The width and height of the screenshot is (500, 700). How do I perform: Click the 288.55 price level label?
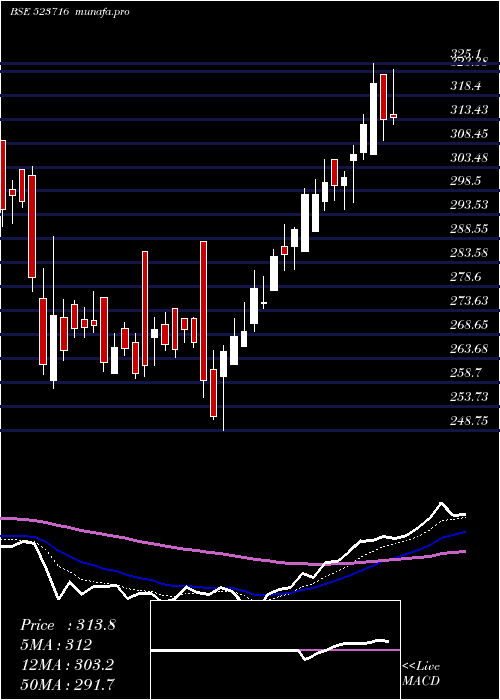click(469, 229)
